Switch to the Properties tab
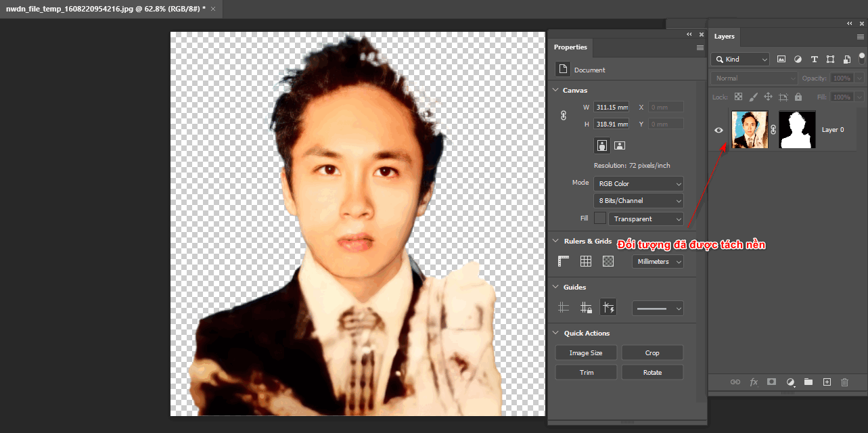The width and height of the screenshot is (868, 433). pyautogui.click(x=570, y=47)
